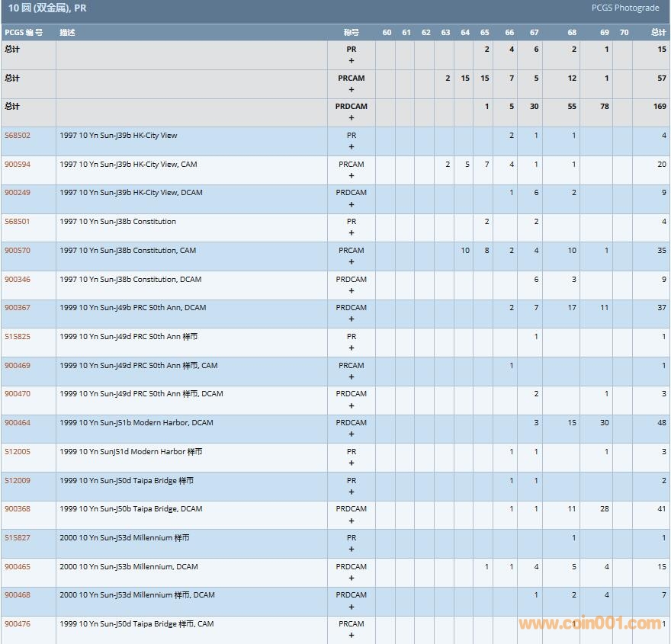
Task: Click the 总计 column header
Action: pyautogui.click(x=658, y=33)
